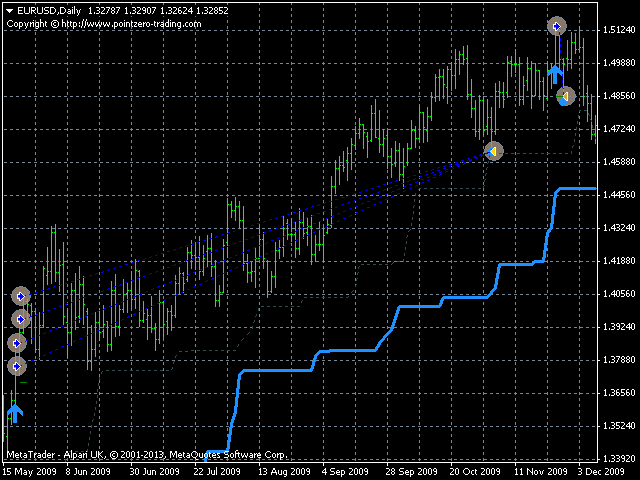Open the chart menu triangle beside EURUSD
Screen dimensions: 640x480
coord(9,9)
